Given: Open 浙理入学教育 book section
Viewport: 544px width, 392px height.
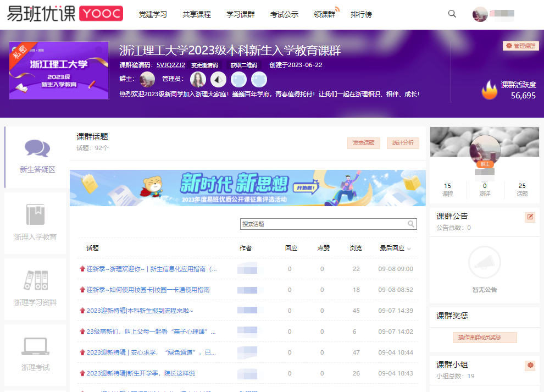Looking at the screenshot, I should 35,223.
